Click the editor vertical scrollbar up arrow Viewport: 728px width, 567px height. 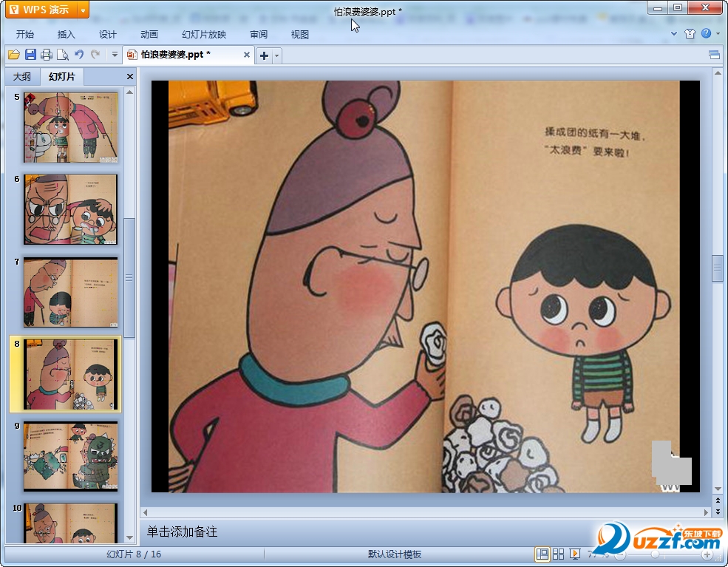(x=718, y=73)
